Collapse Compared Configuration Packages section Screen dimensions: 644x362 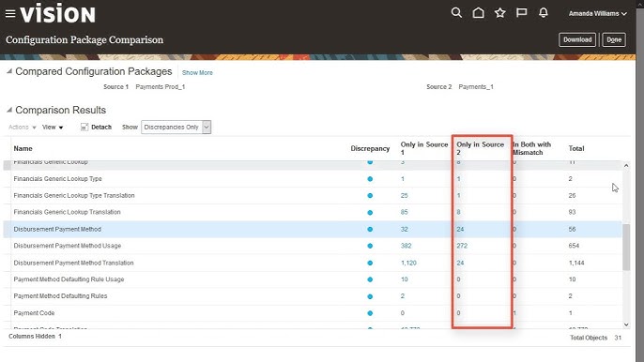point(9,71)
